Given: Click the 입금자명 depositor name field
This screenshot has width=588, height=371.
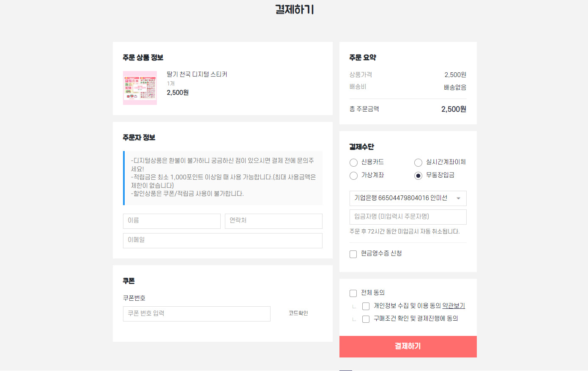Looking at the screenshot, I should point(407,217).
